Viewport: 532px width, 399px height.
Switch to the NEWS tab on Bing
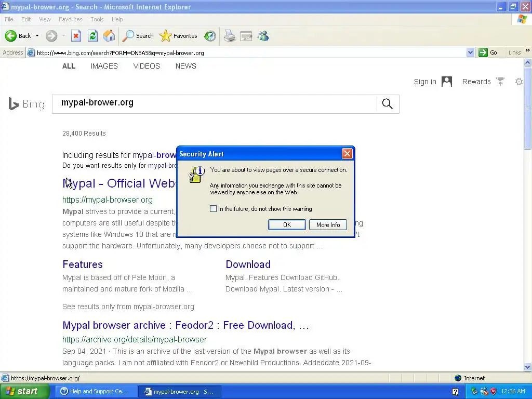186,66
